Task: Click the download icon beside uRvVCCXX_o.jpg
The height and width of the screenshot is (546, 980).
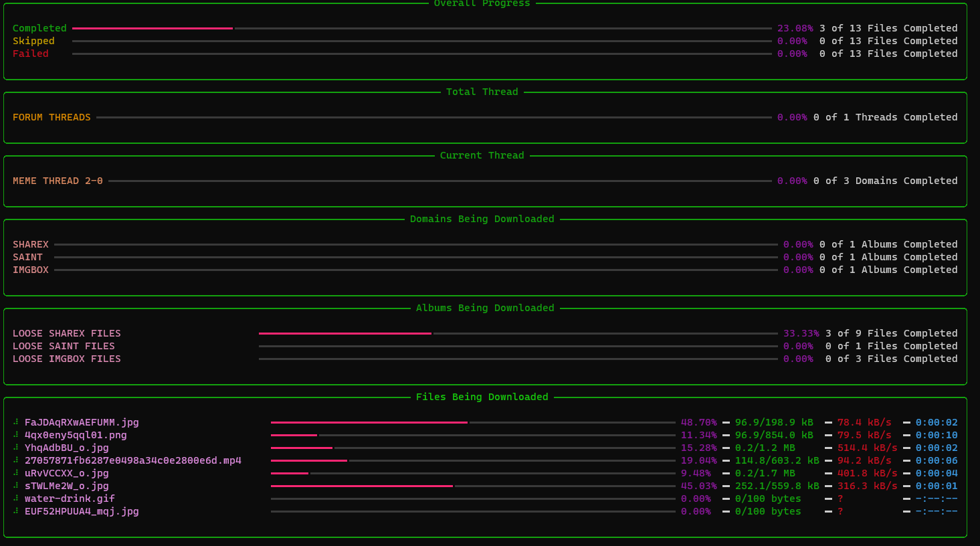Action: [x=15, y=473]
